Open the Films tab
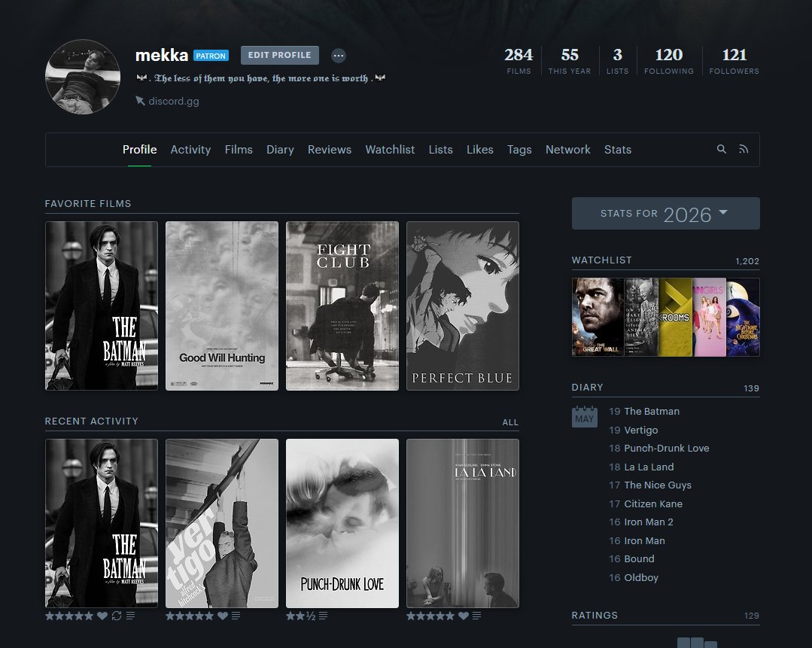The width and height of the screenshot is (812, 648). (239, 149)
